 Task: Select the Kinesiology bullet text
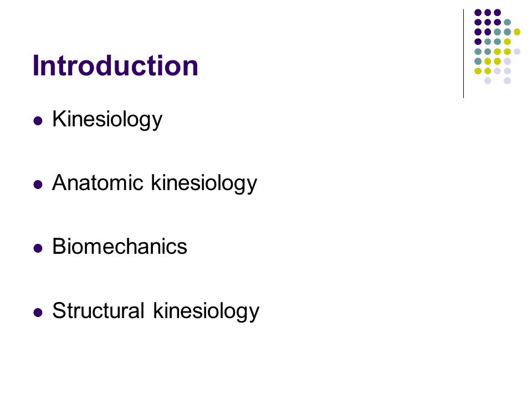tap(107, 120)
